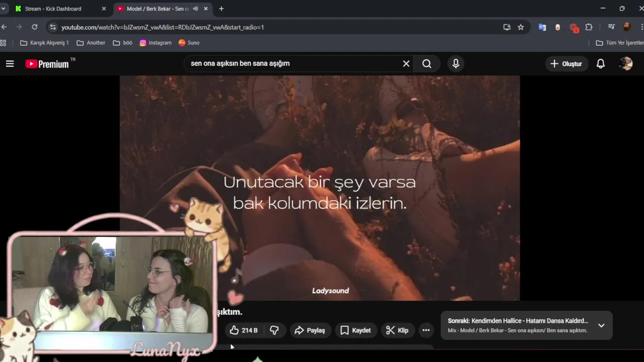Open the Another bookmark folder
This screenshot has height=362, width=644.
[91, 43]
